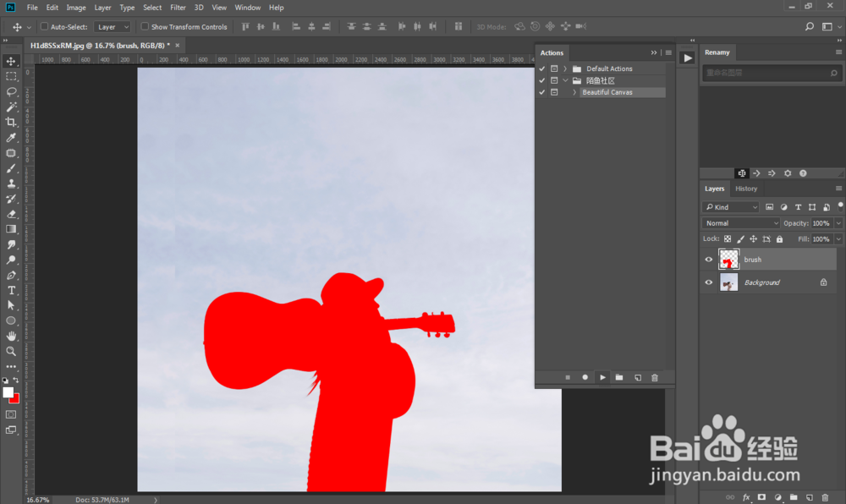Select the Lasso tool

pyautogui.click(x=11, y=91)
